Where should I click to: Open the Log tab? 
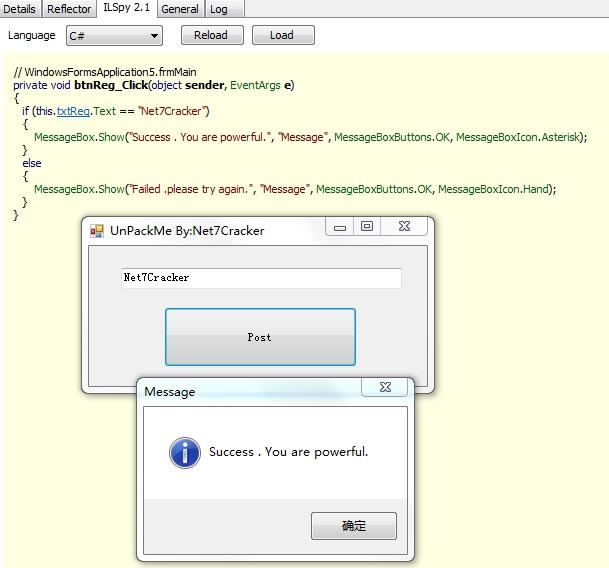(219, 9)
